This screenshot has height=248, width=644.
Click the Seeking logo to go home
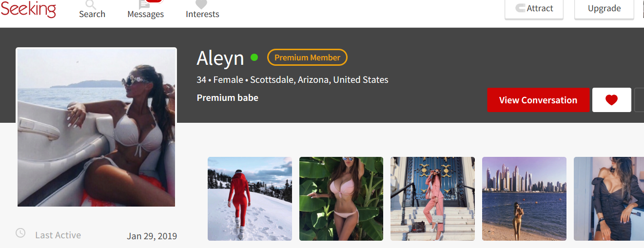pos(28,8)
